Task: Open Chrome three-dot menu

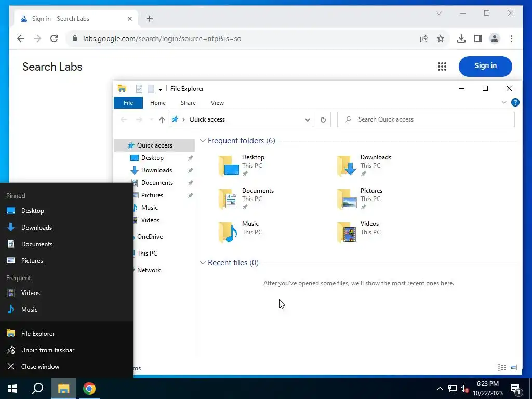Action: pyautogui.click(x=511, y=38)
